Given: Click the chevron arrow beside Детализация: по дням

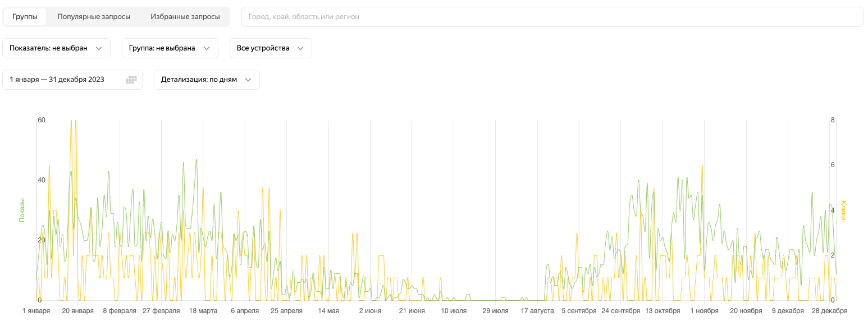Looking at the screenshot, I should [x=248, y=80].
